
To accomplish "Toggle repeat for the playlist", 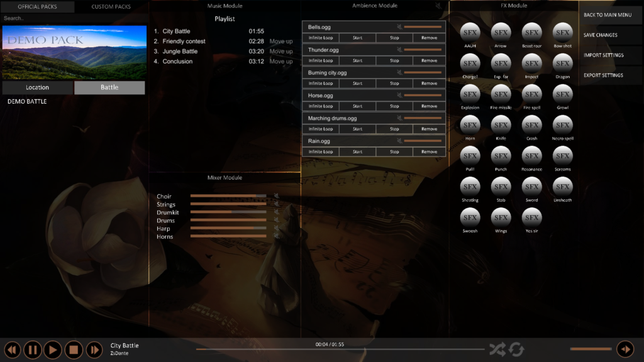I will (516, 349).
